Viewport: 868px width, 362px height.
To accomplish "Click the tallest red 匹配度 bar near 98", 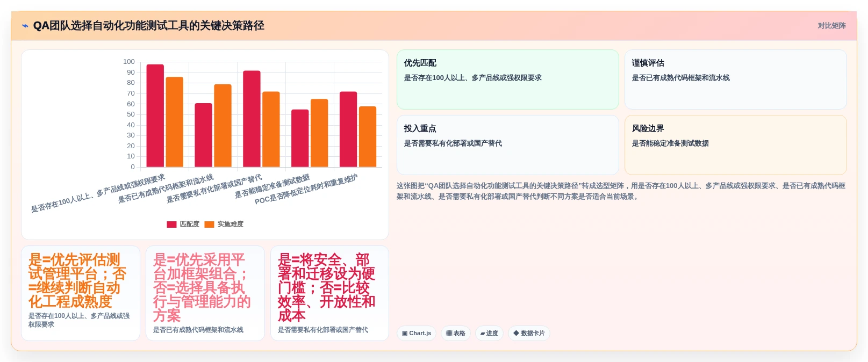I will (x=155, y=115).
